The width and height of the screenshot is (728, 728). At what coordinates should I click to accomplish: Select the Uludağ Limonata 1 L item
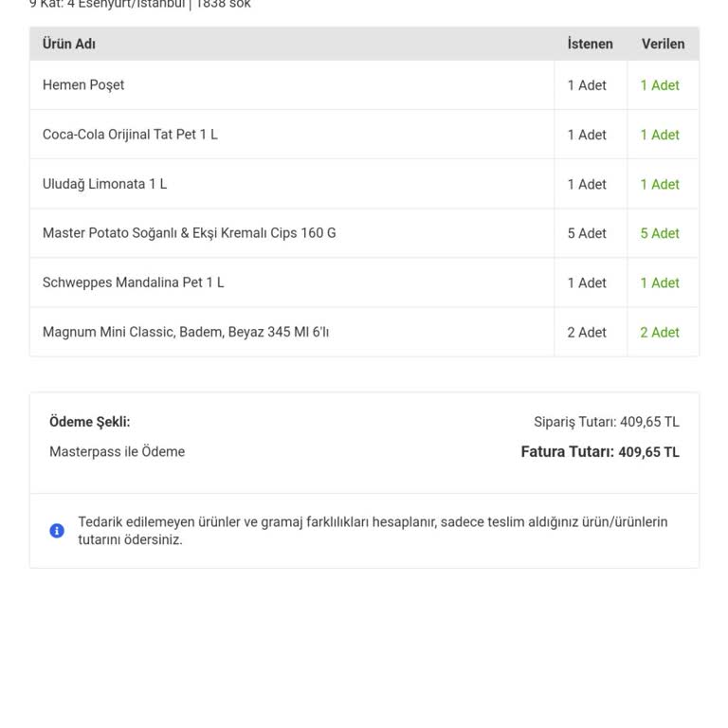click(104, 184)
